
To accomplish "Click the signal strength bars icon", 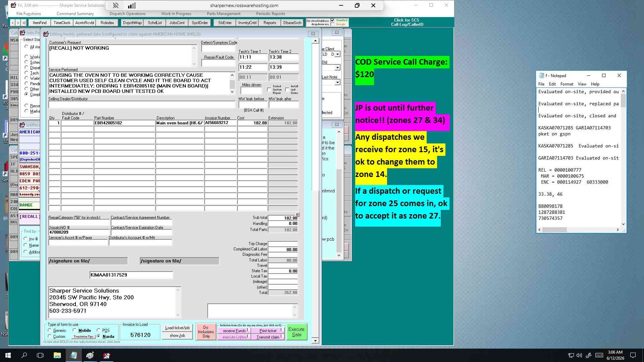I will coord(132,5).
